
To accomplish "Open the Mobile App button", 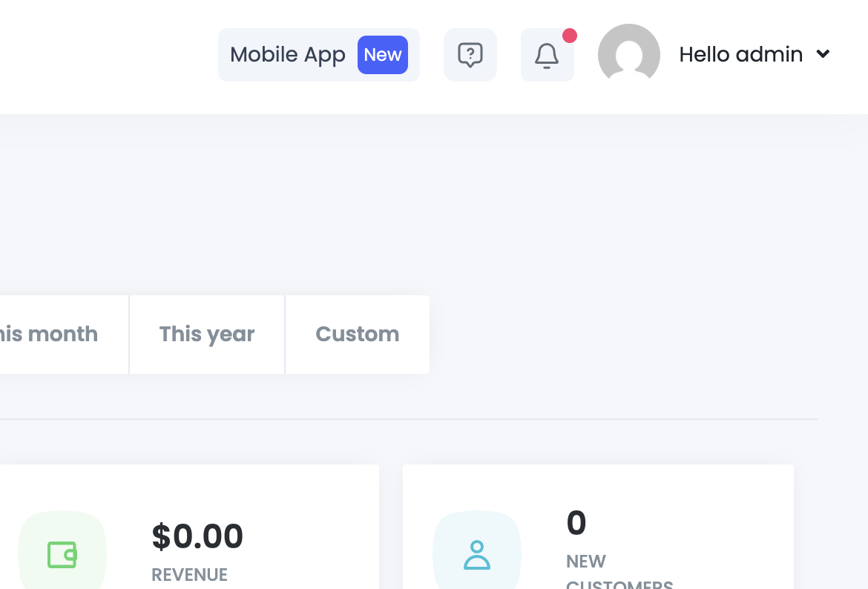I will 288,55.
